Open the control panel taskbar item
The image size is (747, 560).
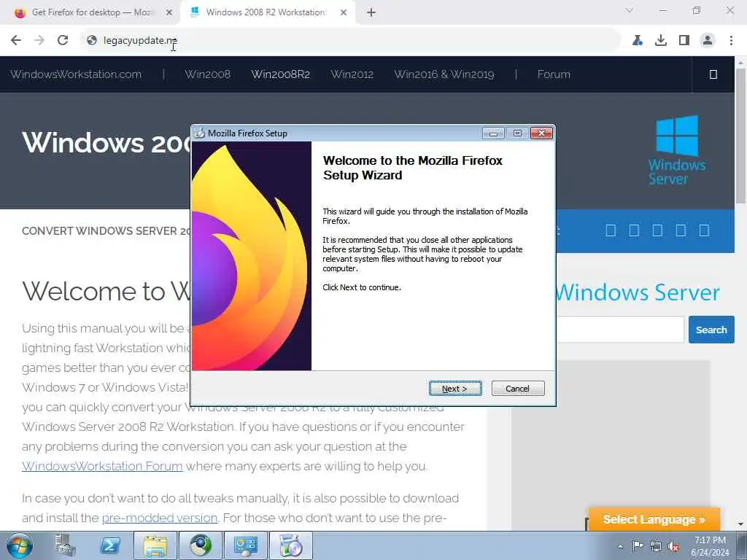coord(245,545)
